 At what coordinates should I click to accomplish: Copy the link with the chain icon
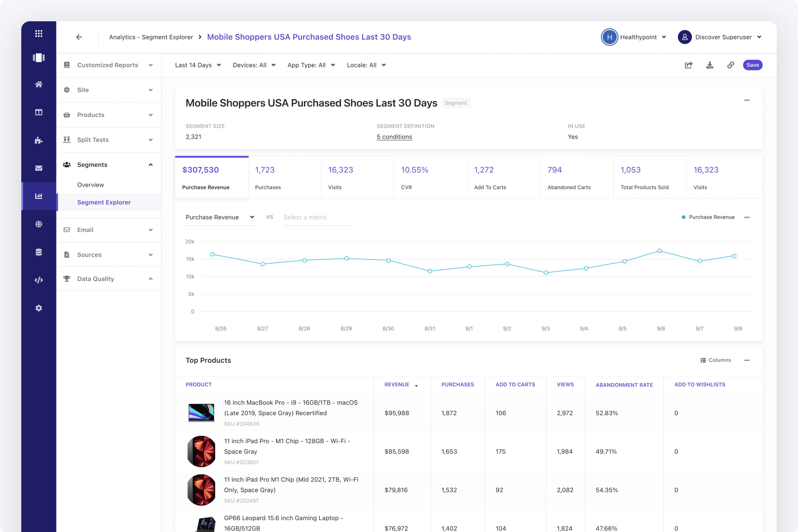click(x=731, y=65)
